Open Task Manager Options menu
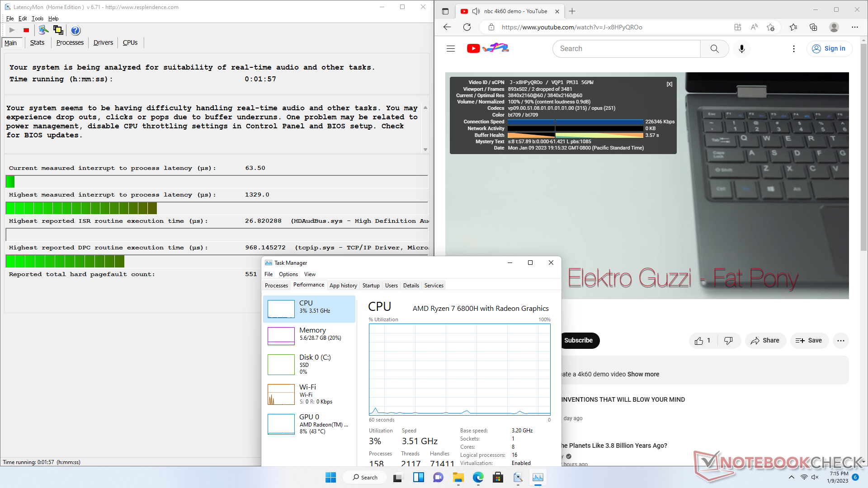The image size is (868, 488). (288, 274)
